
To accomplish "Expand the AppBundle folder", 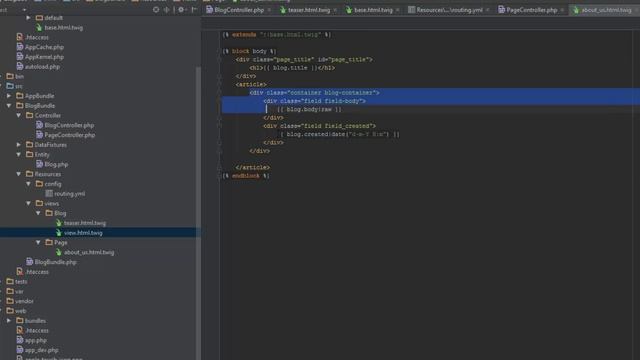I will pyautogui.click(x=9, y=96).
